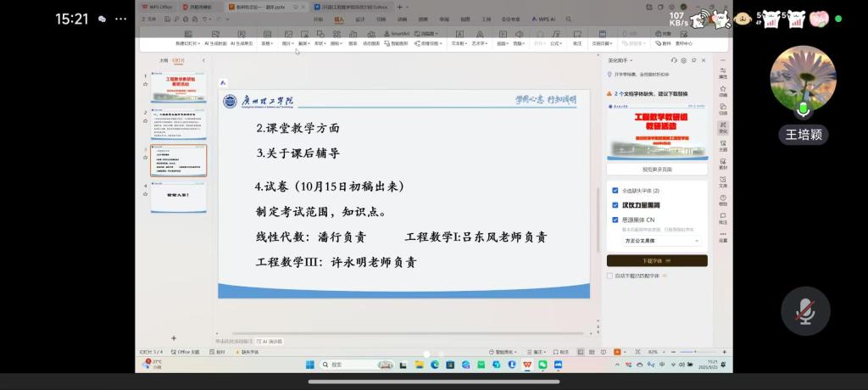Enable 自动下载已匹配字体 checkbox
This screenshot has width=868, height=390.
(x=610, y=276)
